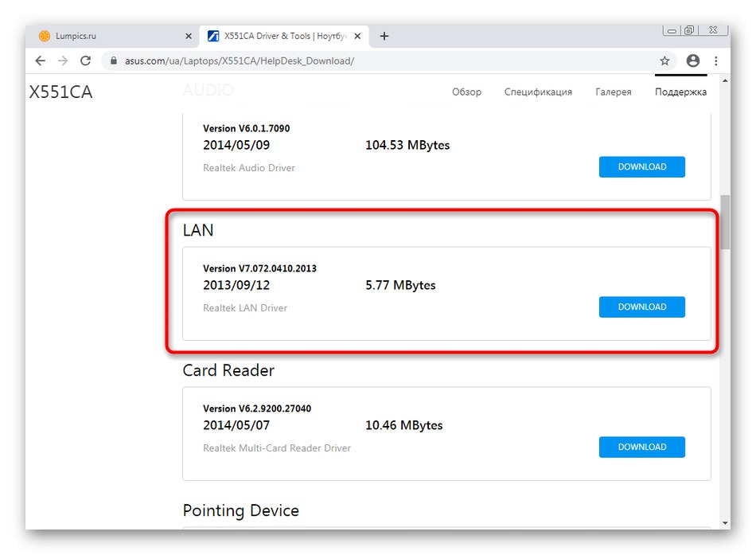Close the X551CA Driver & Tools tab

pyautogui.click(x=358, y=36)
